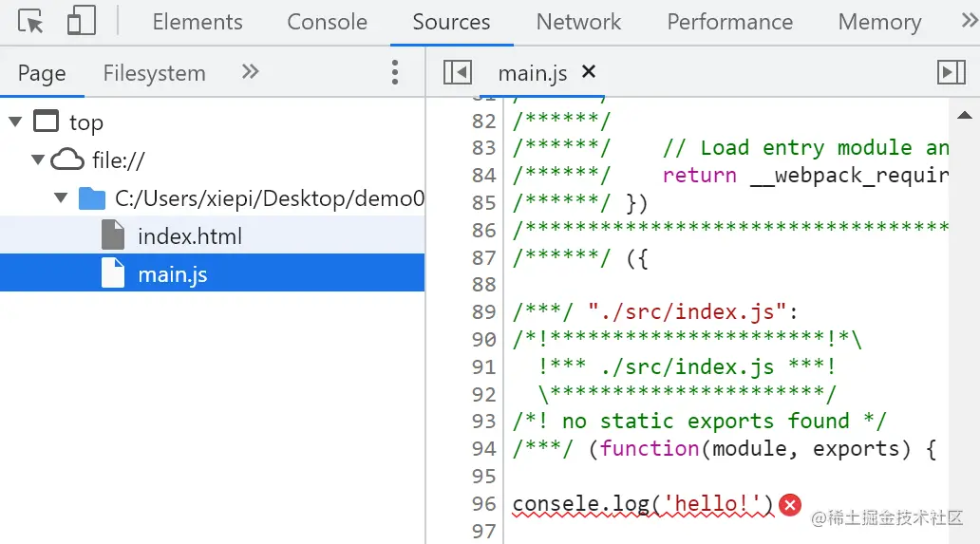Switch to the Filesystem navigator tab
This screenshot has width=980, height=544.
click(154, 73)
